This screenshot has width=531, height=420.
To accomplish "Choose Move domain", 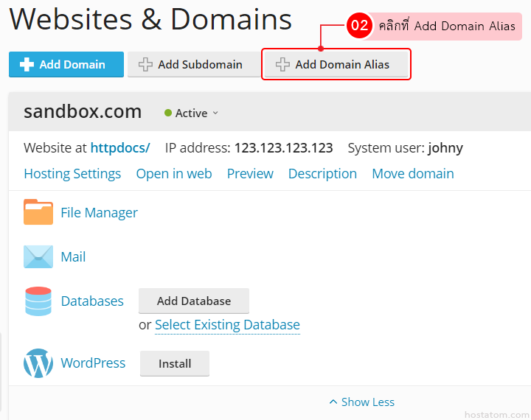I will [x=412, y=174].
